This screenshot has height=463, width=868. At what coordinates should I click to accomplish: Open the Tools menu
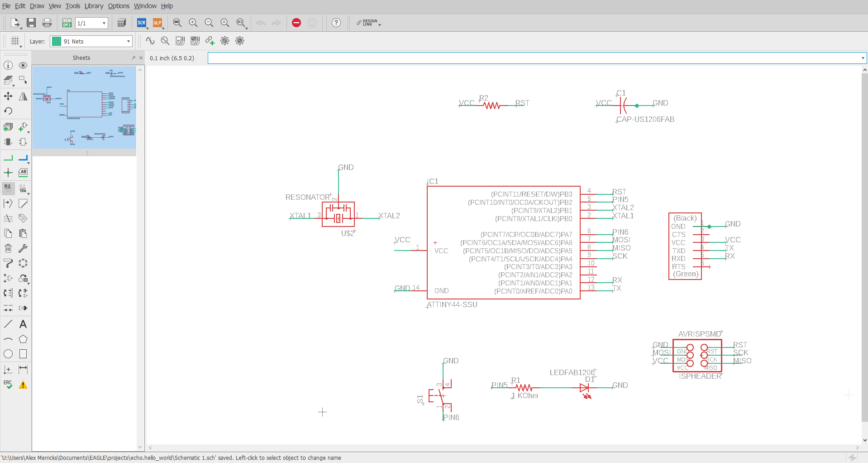click(x=72, y=6)
